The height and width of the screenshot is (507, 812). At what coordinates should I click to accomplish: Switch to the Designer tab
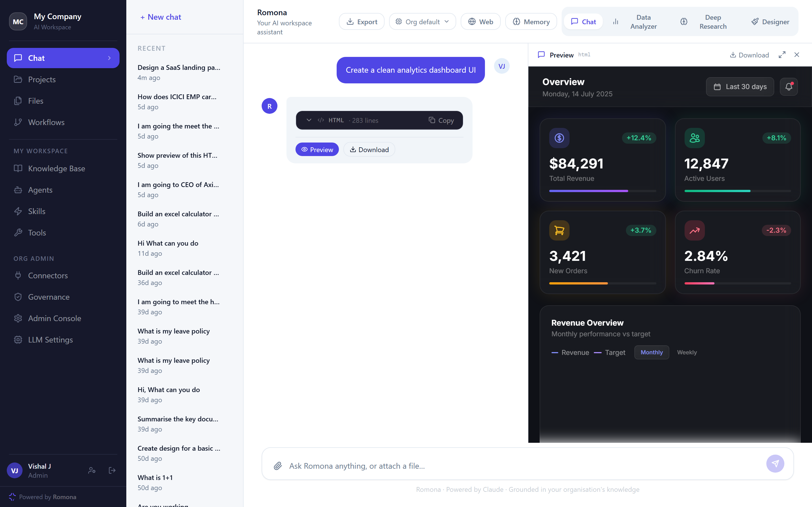tap(770, 22)
